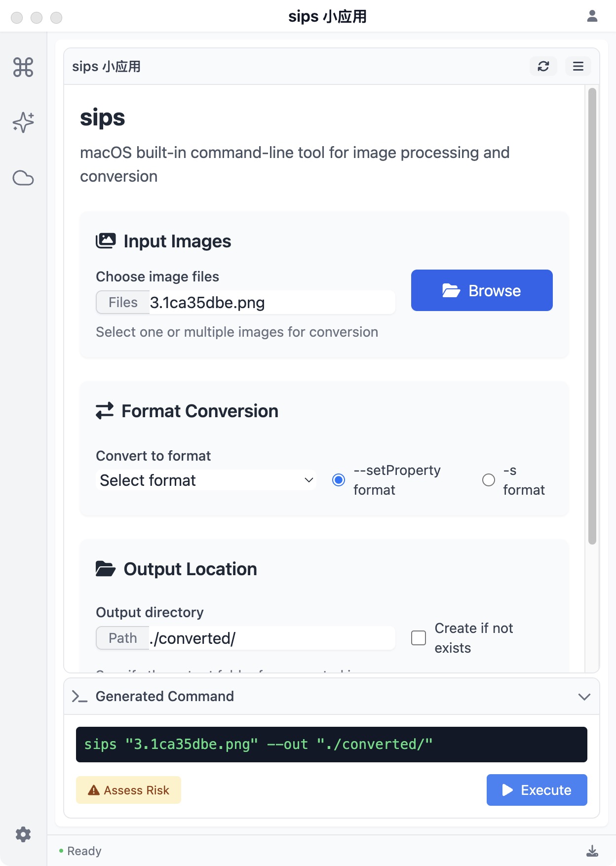The width and height of the screenshot is (616, 866).
Task: Click the terminal prompt icon beside Generated Command
Action: (x=79, y=696)
